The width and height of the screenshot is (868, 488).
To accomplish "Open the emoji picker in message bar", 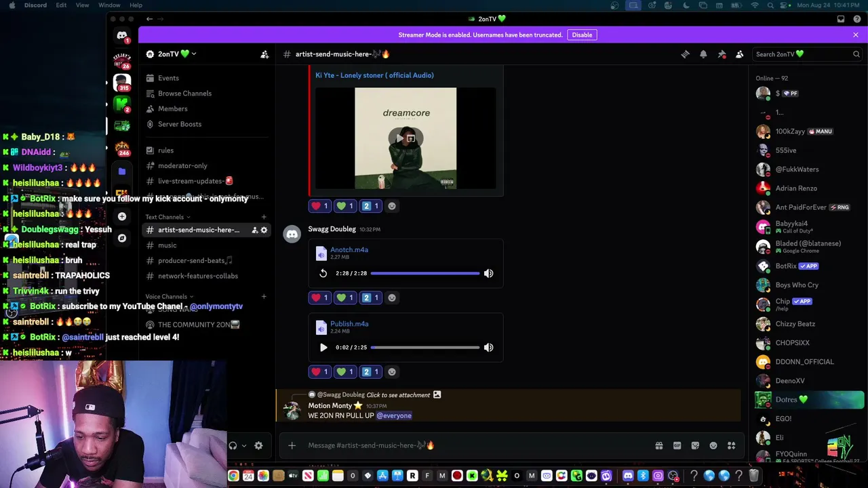I will pos(713,445).
